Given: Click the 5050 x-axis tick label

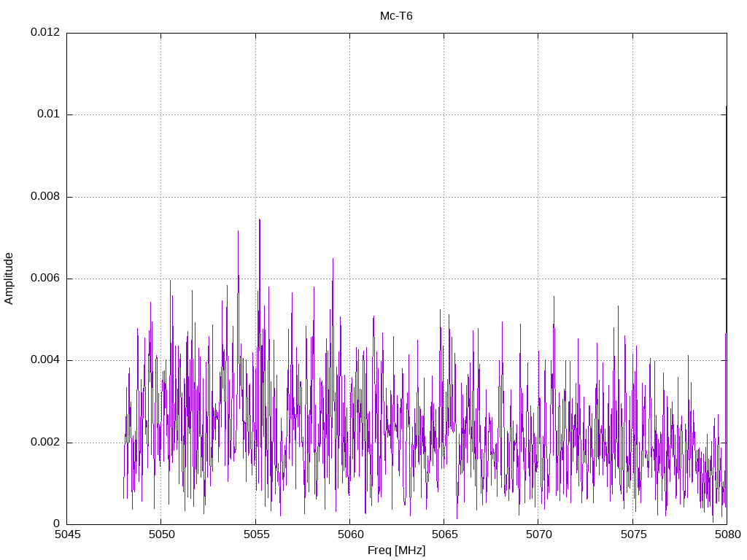Looking at the screenshot, I should (x=162, y=534).
